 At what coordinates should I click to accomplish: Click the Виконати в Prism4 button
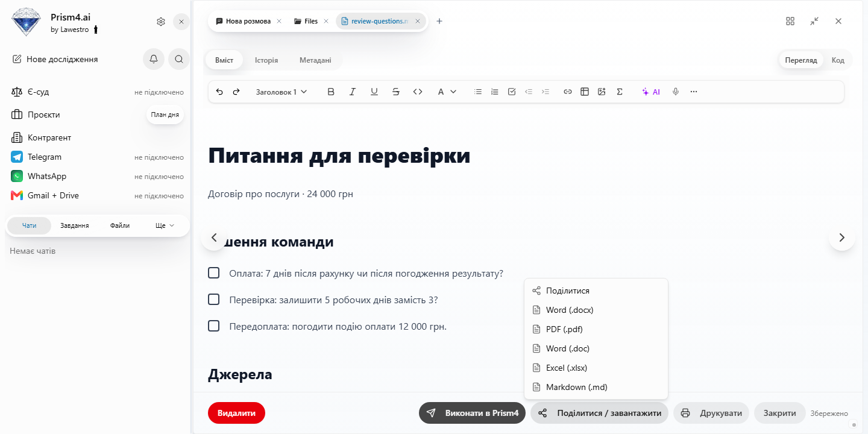pyautogui.click(x=473, y=413)
